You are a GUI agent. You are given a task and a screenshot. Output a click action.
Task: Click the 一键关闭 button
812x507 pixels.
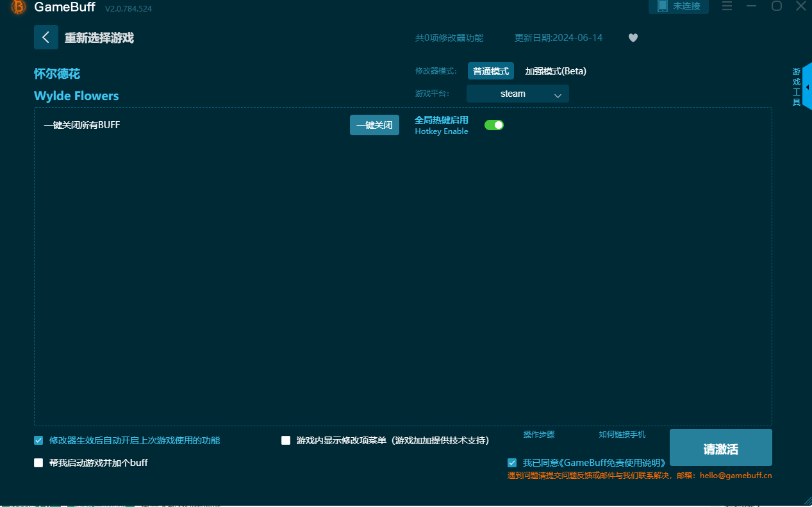pyautogui.click(x=374, y=125)
